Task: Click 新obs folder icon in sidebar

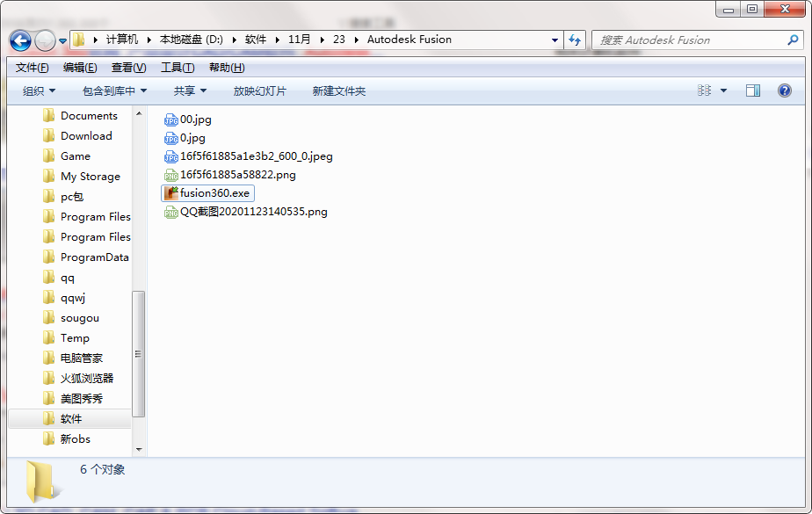Action: [48, 439]
